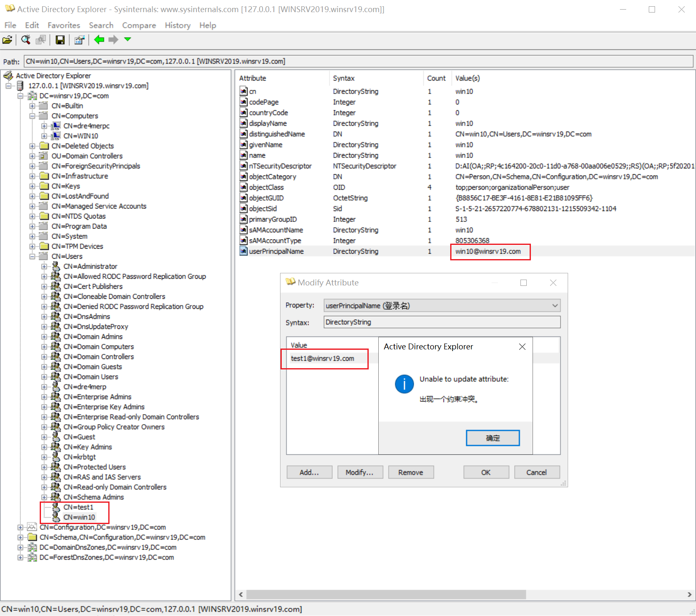696x616 pixels.
Task: Open the history dropdown green triangle
Action: pyautogui.click(x=128, y=39)
